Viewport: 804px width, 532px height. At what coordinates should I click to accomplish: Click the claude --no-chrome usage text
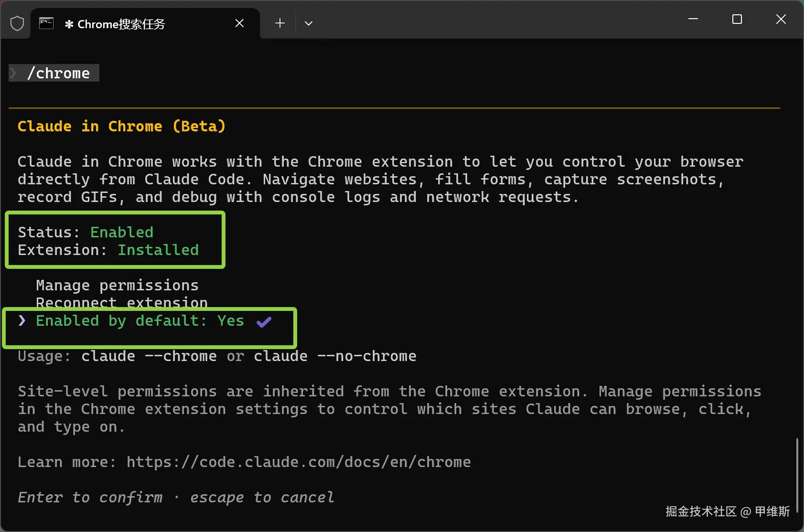(x=335, y=356)
